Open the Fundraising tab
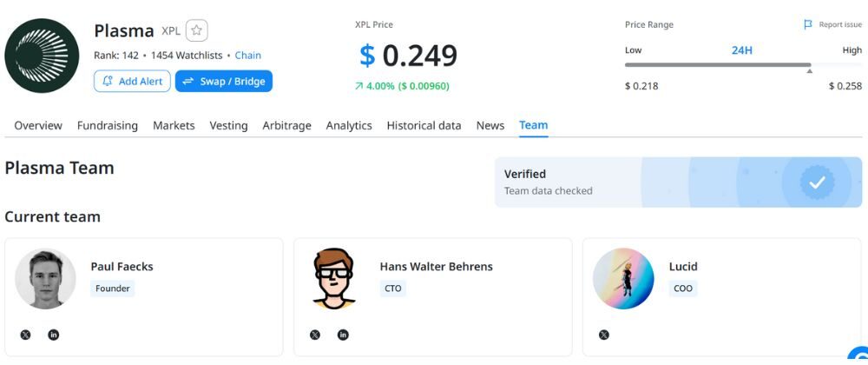 tap(108, 125)
